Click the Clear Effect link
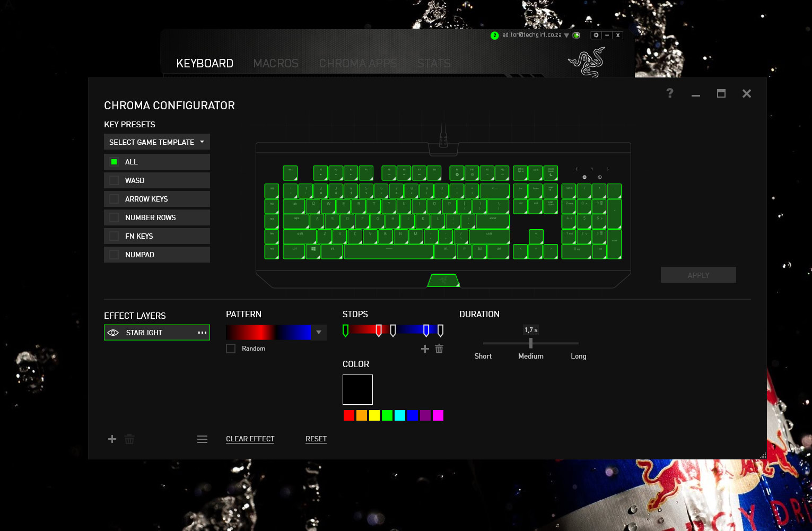 click(x=250, y=439)
